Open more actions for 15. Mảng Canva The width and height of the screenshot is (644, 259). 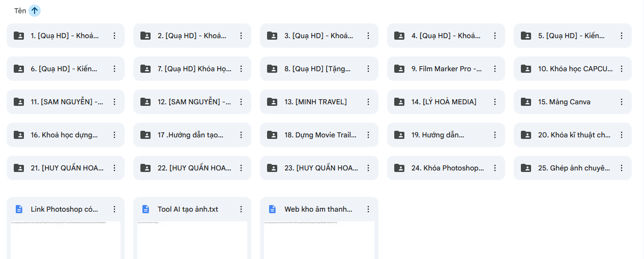pyautogui.click(x=622, y=102)
